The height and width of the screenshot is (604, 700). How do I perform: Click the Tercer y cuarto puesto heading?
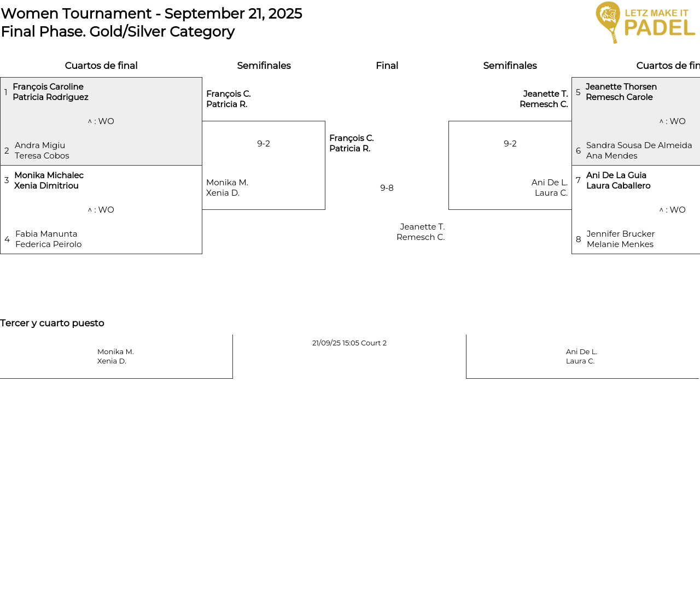pyautogui.click(x=52, y=323)
